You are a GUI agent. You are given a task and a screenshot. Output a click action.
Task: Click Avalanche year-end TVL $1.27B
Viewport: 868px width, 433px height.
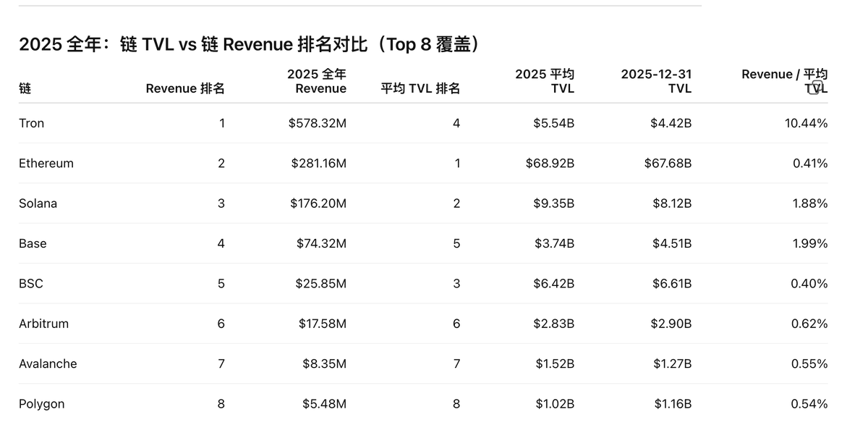click(673, 363)
